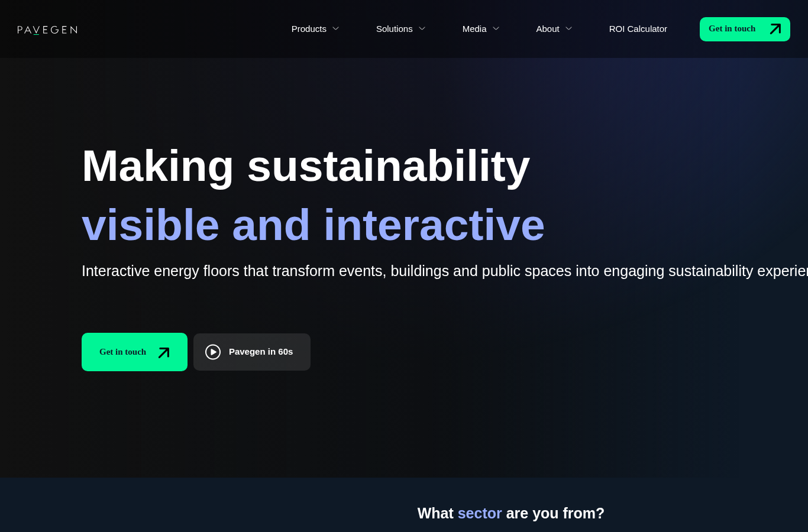Screen dimensions: 808x532
Task: Click the Pavegen logo in the header
Action: pyautogui.click(x=47, y=30)
